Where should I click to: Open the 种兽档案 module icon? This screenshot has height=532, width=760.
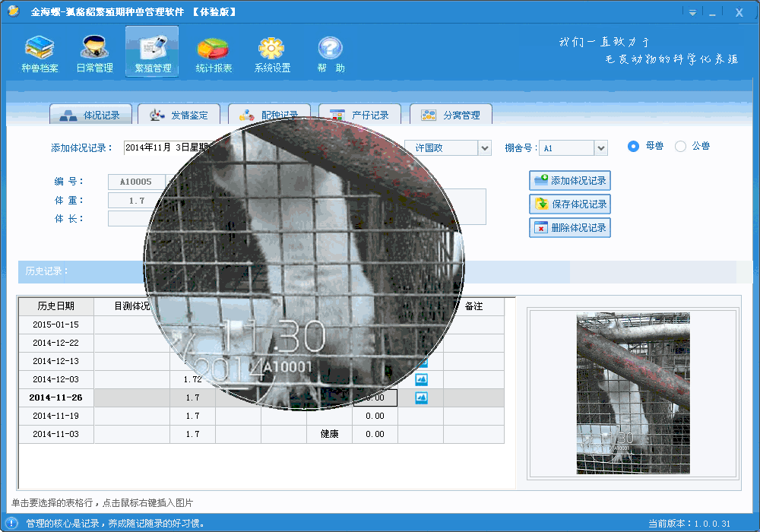point(40,53)
